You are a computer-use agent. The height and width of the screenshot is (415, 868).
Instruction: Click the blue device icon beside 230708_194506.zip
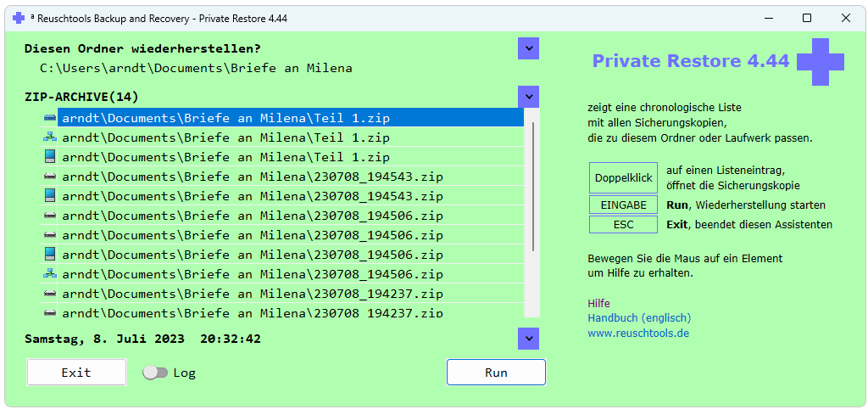[x=50, y=255]
